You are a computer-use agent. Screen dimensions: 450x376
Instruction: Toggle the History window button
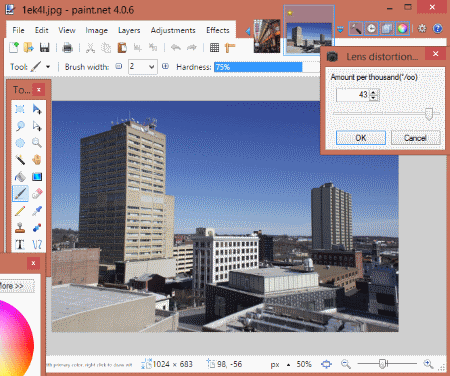pyautogui.click(x=371, y=29)
